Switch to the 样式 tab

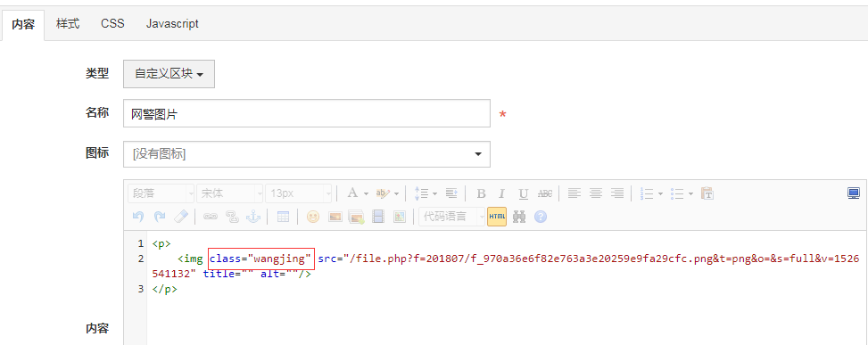68,24
